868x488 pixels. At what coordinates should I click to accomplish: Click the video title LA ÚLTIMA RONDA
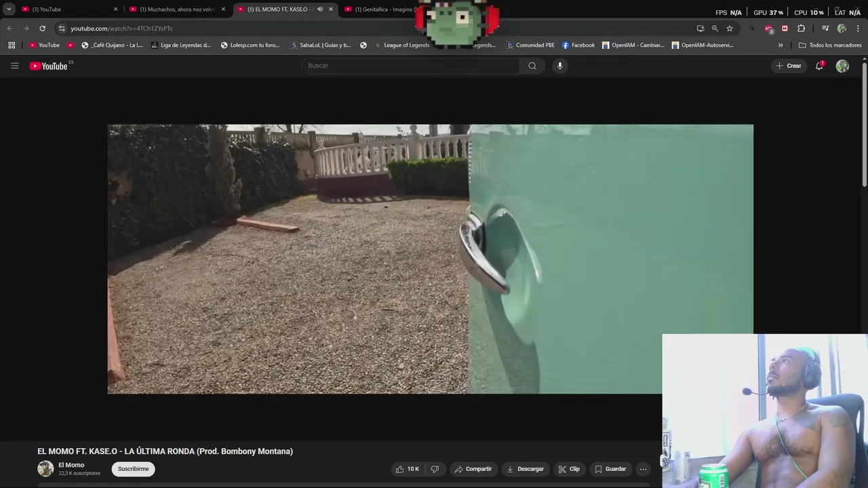click(x=165, y=451)
